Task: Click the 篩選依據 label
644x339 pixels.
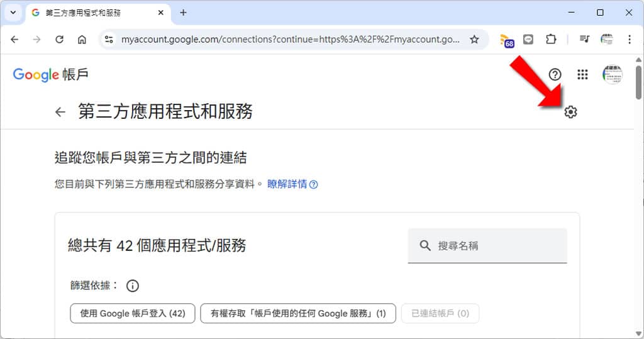Action: click(94, 285)
